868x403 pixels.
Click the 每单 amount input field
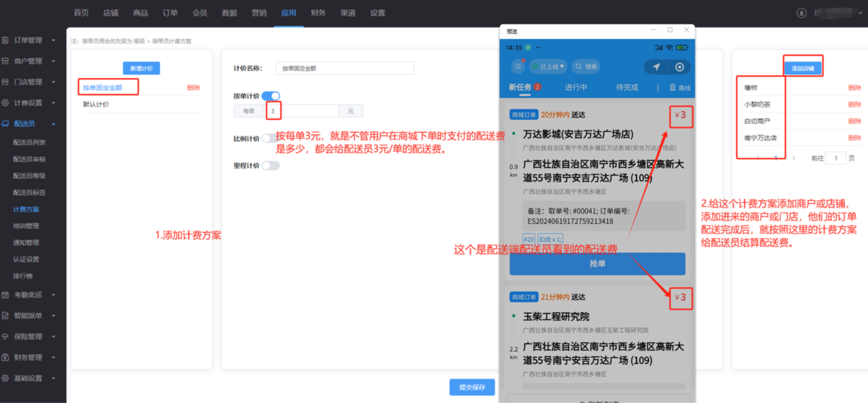(x=301, y=111)
